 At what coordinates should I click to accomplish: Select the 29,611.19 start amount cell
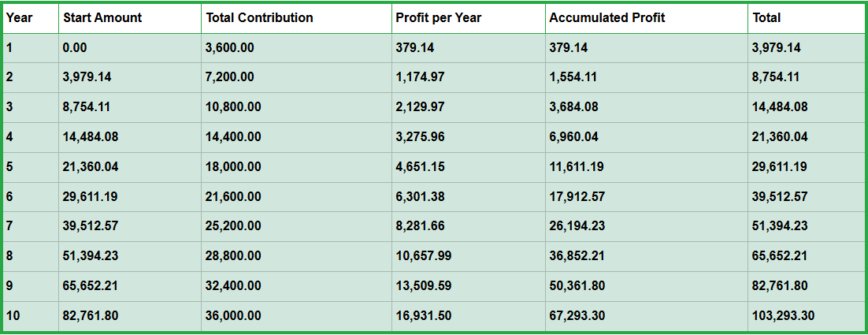pos(90,196)
